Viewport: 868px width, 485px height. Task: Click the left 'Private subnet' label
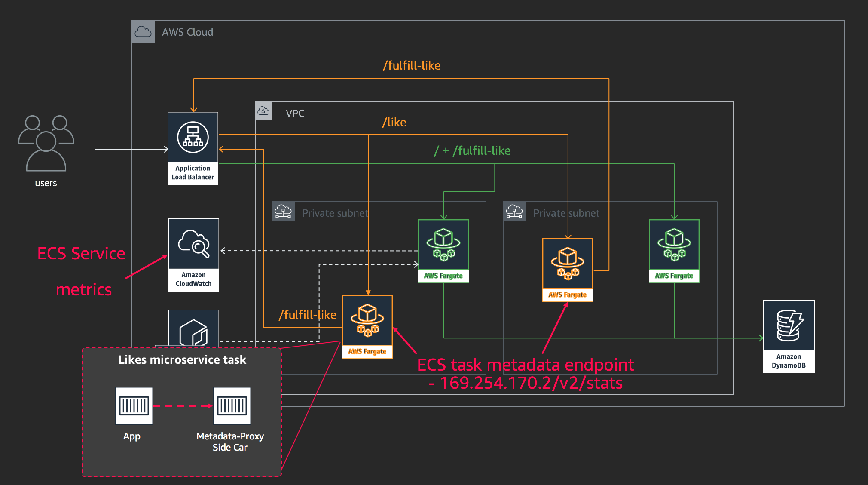pos(335,213)
